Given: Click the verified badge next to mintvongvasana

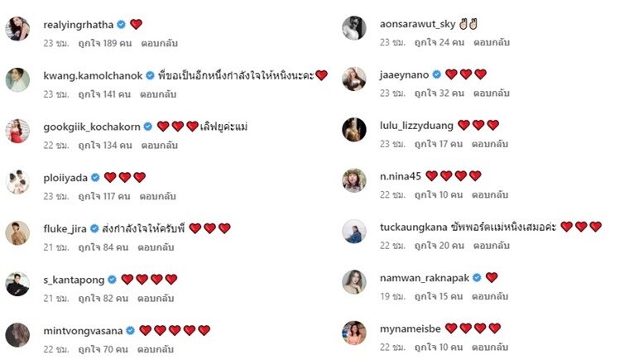Looking at the screenshot, I should point(131,330).
